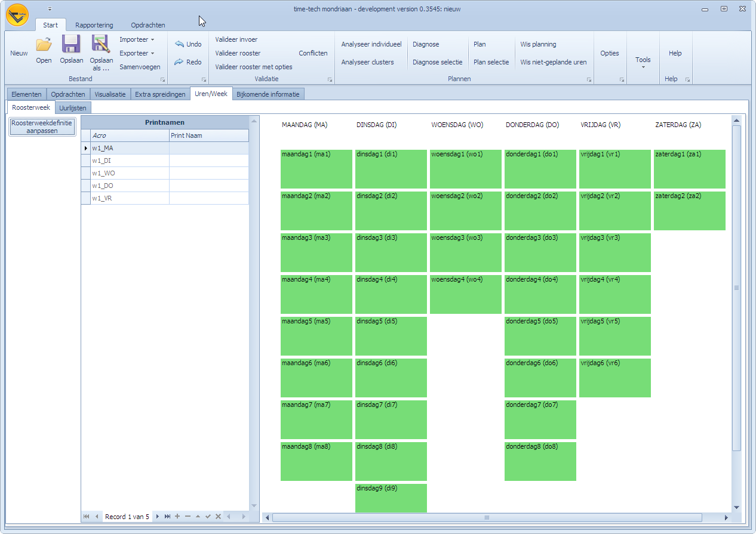The image size is (756, 534).
Task: Click the Open folder icon
Action: 44,45
